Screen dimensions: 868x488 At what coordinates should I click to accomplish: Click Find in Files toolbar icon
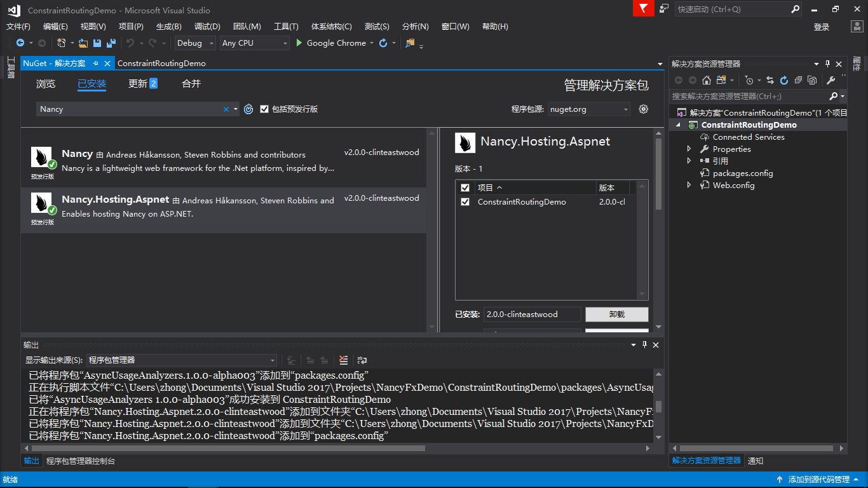(x=410, y=43)
